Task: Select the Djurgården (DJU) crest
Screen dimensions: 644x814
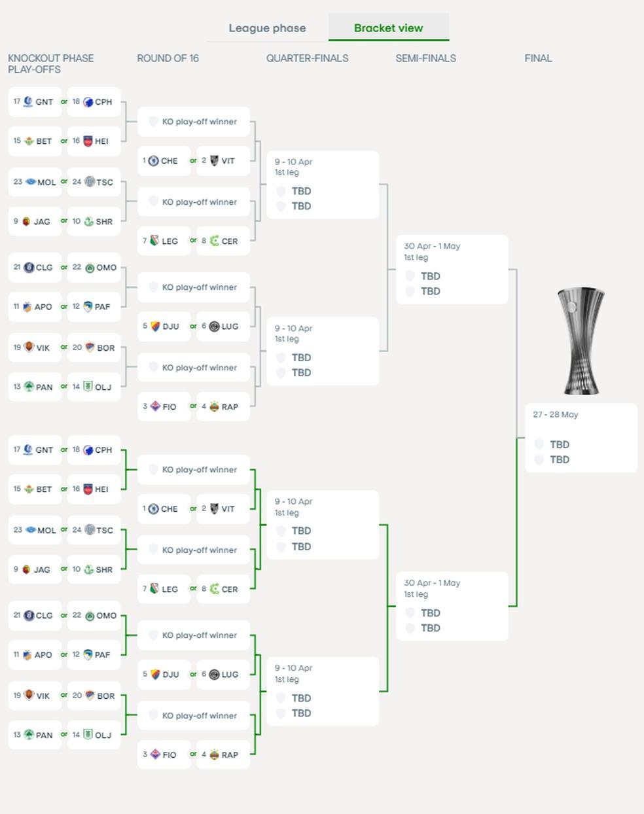Action: tap(155, 325)
